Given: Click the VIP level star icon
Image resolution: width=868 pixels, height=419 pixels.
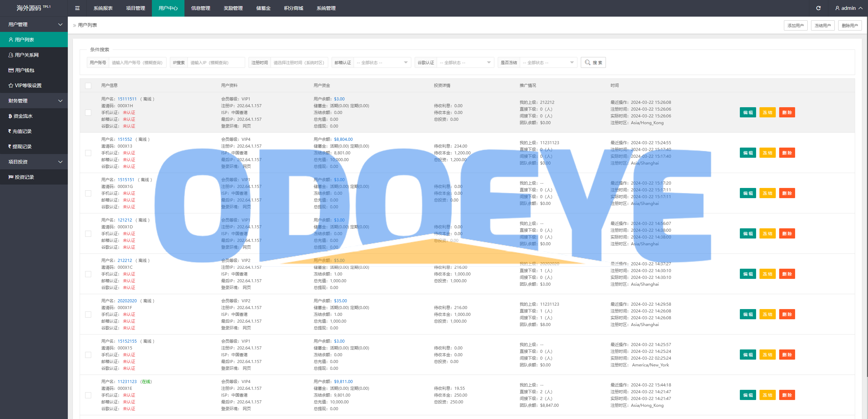Looking at the screenshot, I should (x=11, y=85).
